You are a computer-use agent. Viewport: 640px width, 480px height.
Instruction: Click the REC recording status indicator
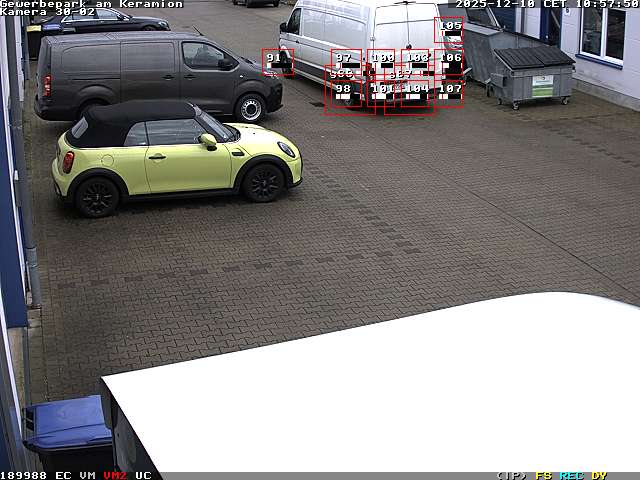(572, 475)
